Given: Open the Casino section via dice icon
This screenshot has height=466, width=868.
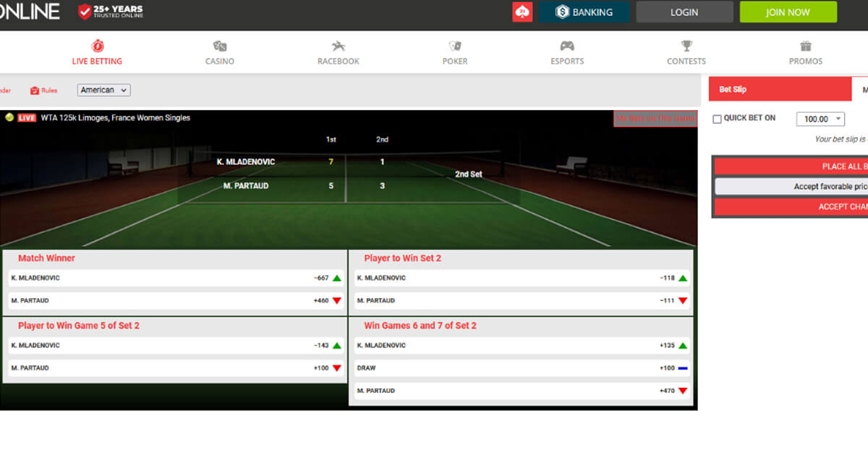Looking at the screenshot, I should point(219,45).
